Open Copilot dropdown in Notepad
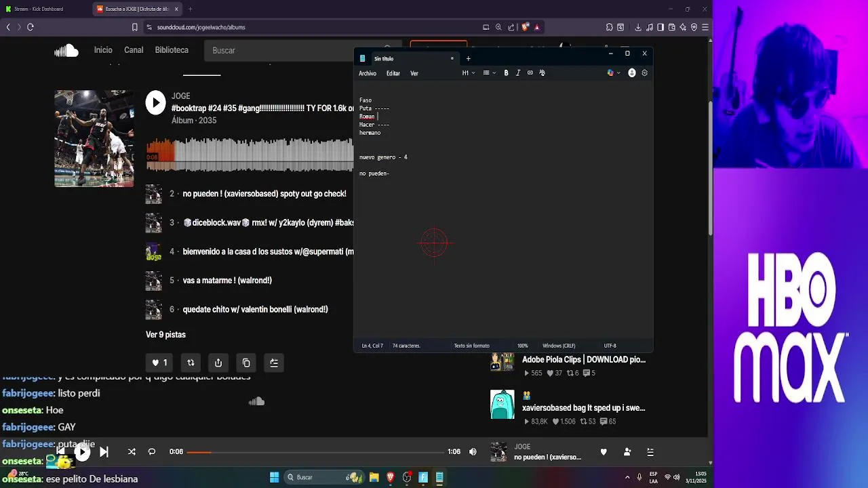 [x=614, y=73]
